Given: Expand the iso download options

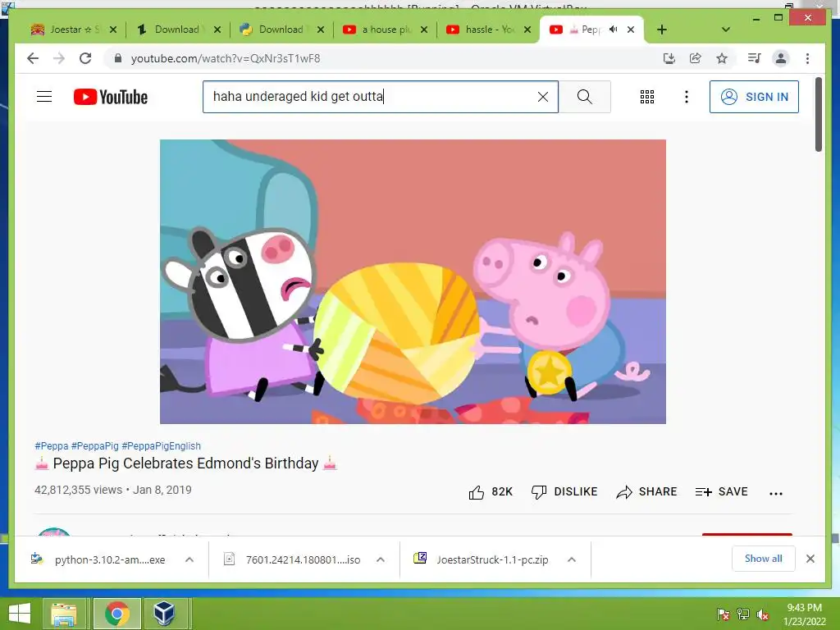Looking at the screenshot, I should click(381, 559).
